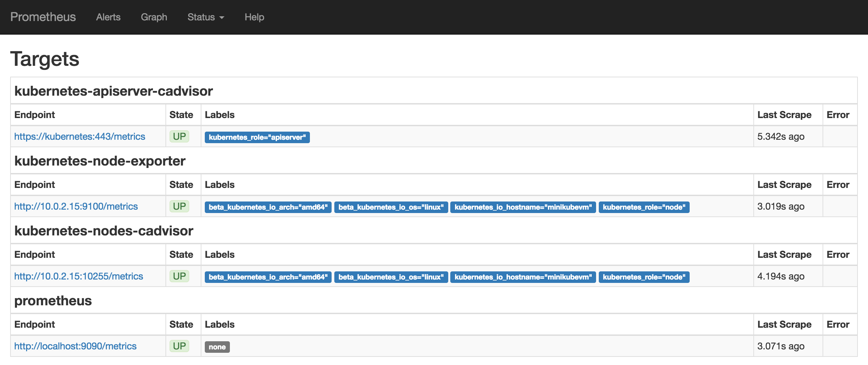Click the kubernetes-apiserver-cadvisor job heading
The height and width of the screenshot is (365, 868).
click(x=114, y=91)
